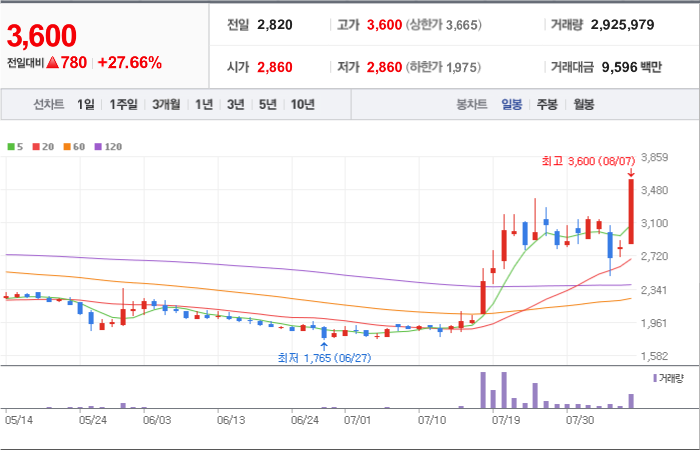This screenshot has height=450, width=700.
Task: Click the +27.66% change rate
Action: coord(129,63)
